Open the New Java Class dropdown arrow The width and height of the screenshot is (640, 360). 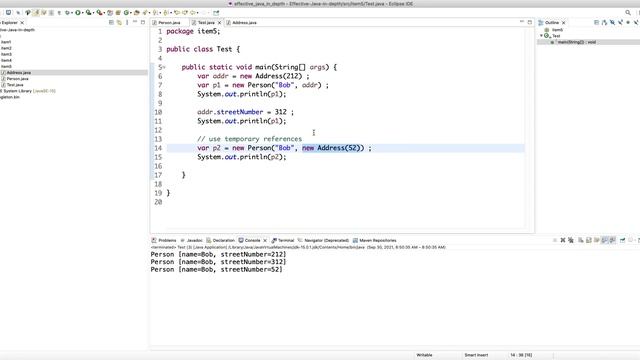pos(131,13)
